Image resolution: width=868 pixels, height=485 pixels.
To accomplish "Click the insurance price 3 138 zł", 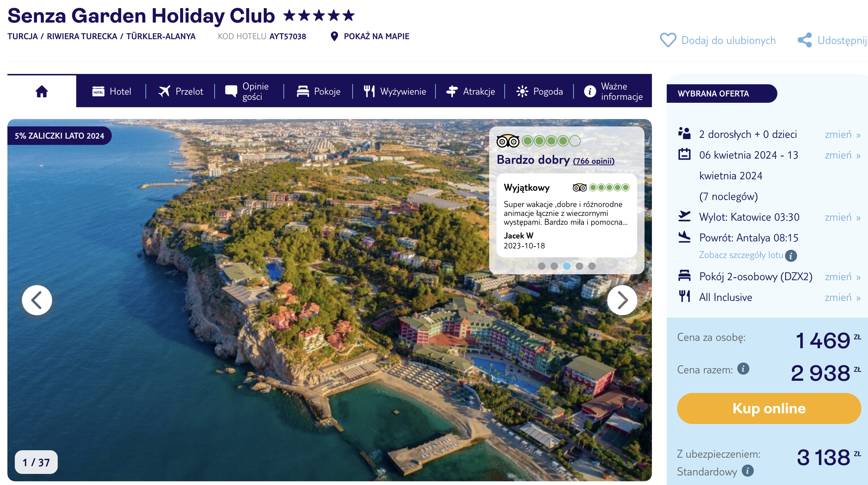I will tap(829, 457).
